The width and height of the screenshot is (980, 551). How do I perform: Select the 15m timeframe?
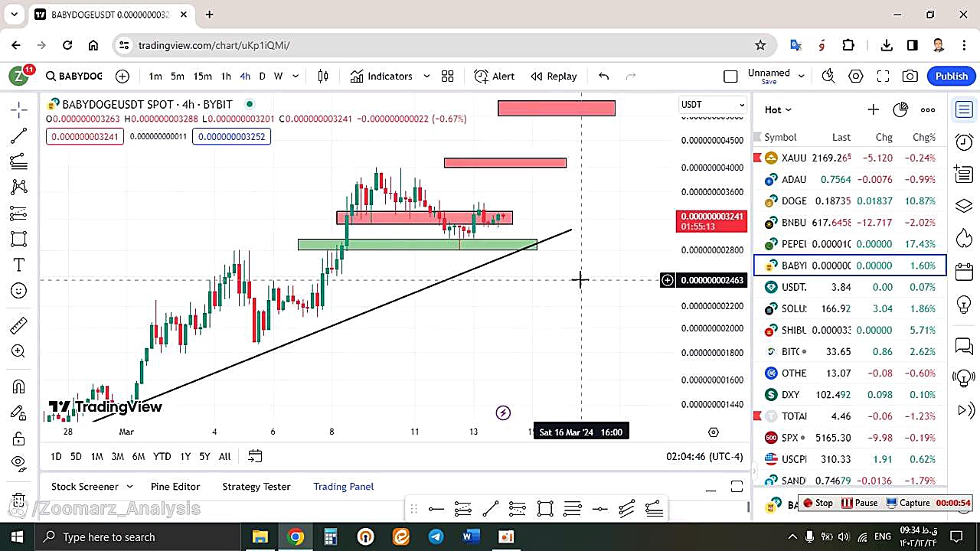pyautogui.click(x=202, y=77)
